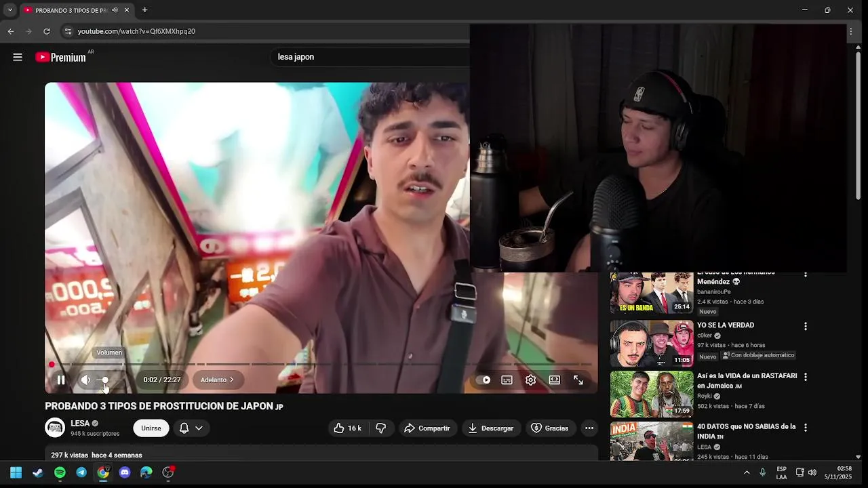Click the bananirouPe channel name
868x488 pixels.
(714, 292)
